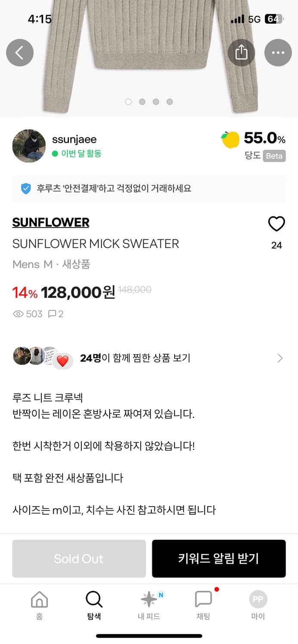Viewport: 298px width, 644px height.
Task: Toggle the heart to favorite the sweater
Action: (x=276, y=224)
